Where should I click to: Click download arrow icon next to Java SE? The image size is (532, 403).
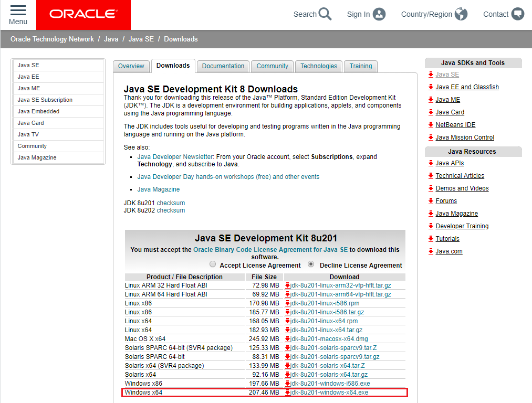coord(431,75)
